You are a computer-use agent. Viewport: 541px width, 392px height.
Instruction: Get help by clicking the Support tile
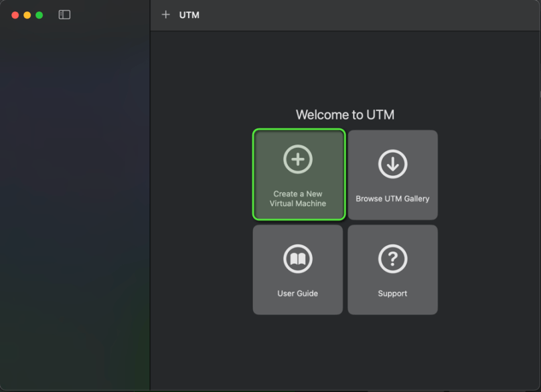tap(392, 269)
